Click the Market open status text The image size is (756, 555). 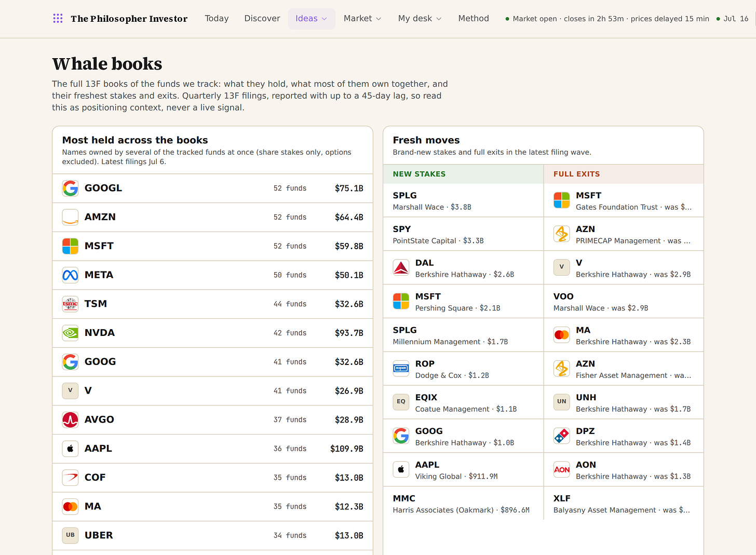[x=611, y=19]
